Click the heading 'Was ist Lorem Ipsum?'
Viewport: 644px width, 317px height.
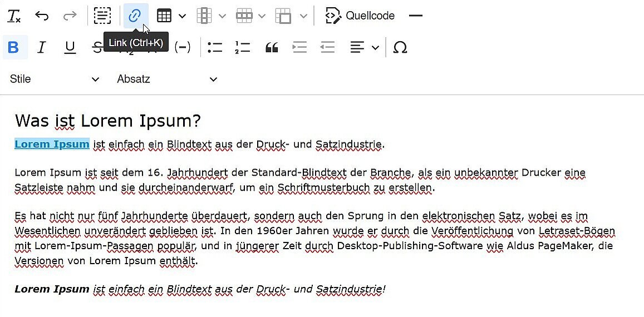107,121
